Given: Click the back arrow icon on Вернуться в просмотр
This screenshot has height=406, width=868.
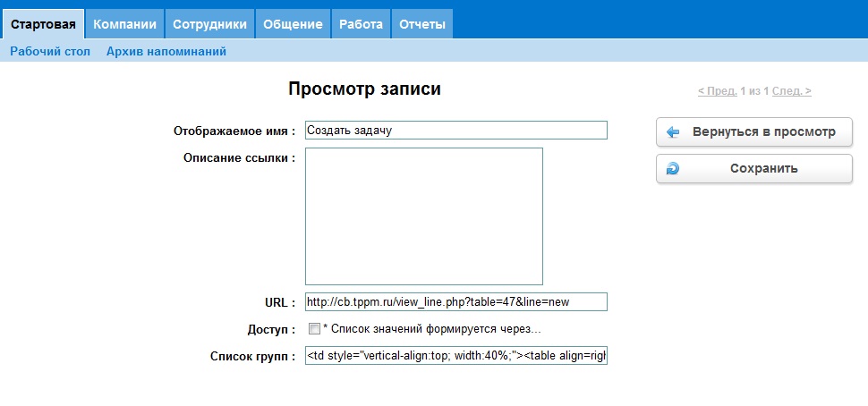Looking at the screenshot, I should point(673,132).
